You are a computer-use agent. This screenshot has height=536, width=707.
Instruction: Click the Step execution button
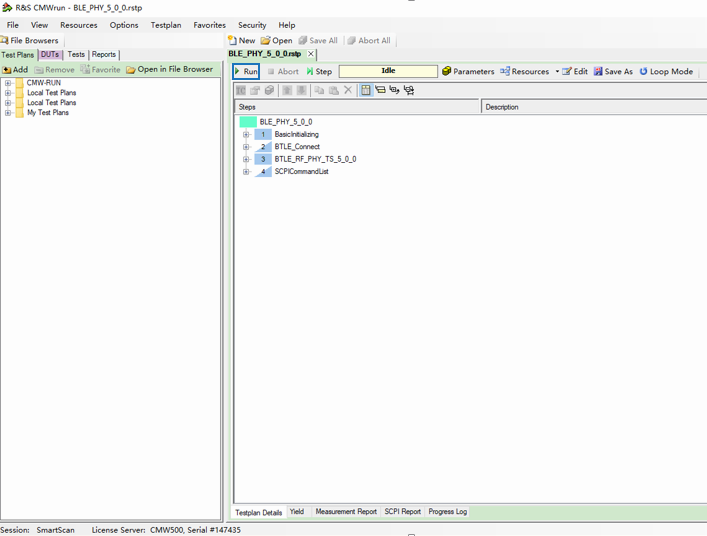(320, 72)
